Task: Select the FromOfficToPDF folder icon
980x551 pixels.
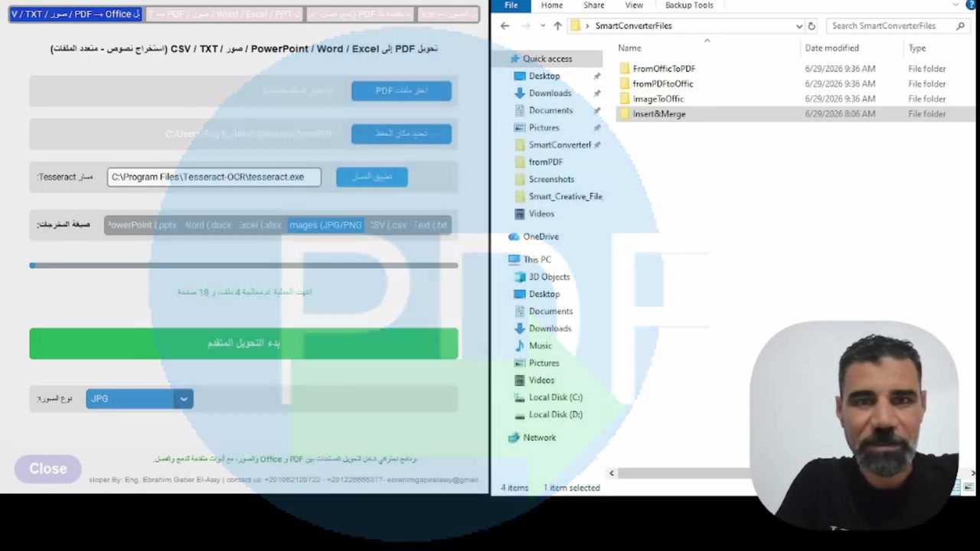Action: [x=625, y=69]
